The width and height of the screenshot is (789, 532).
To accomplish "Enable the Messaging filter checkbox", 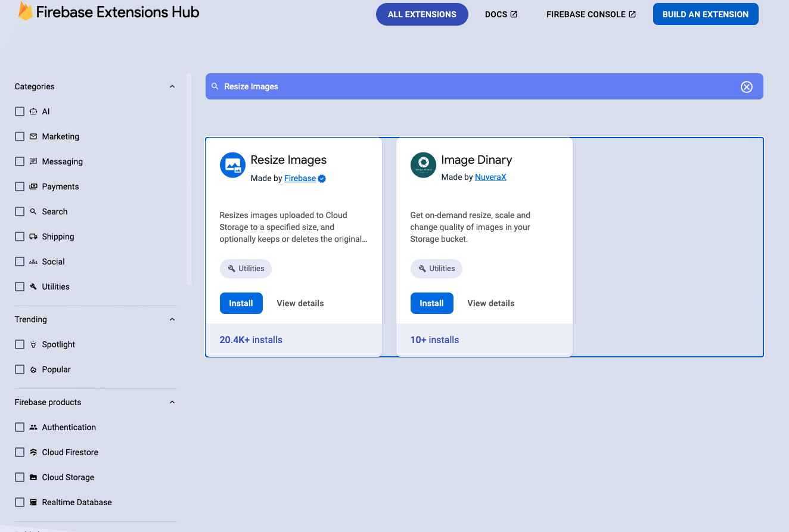I will click(x=20, y=161).
